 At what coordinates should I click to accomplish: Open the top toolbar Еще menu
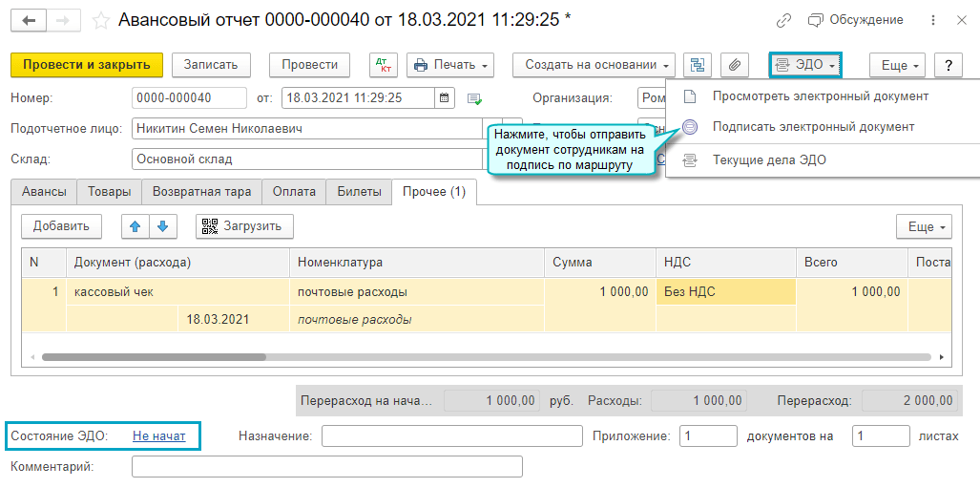898,64
